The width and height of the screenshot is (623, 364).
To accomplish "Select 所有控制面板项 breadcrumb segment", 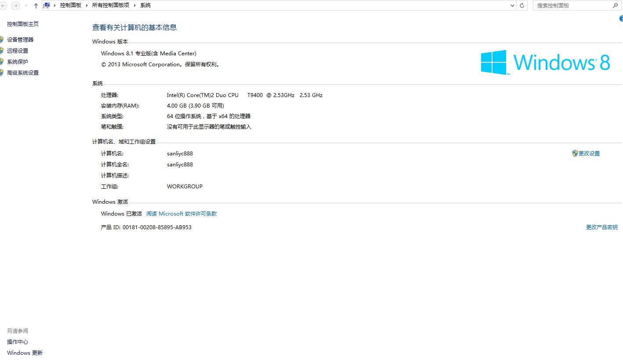I will tap(111, 5).
